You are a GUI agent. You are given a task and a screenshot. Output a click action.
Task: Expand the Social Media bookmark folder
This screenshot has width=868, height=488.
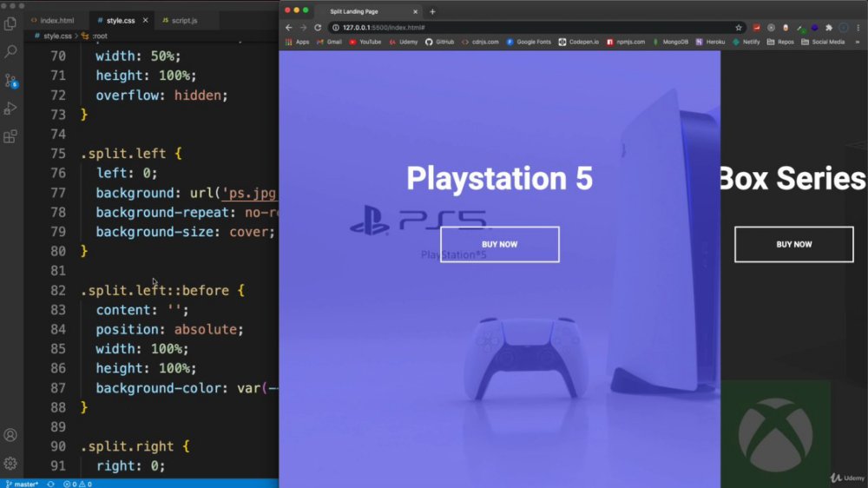click(x=823, y=42)
